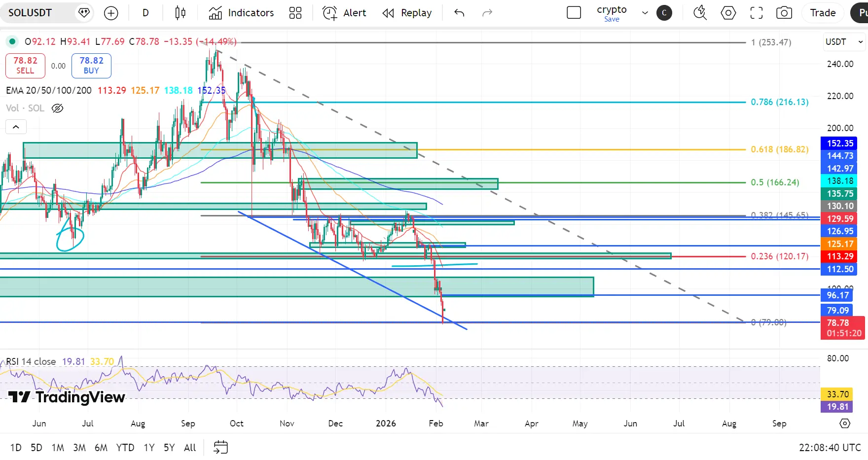Click the 0.236 (120.17) Fibonacci level label

[780, 256]
